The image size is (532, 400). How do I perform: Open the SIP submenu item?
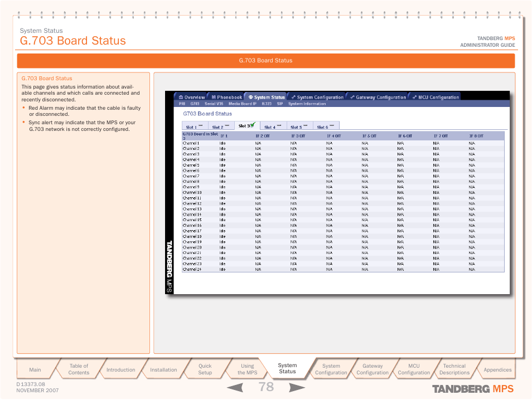pos(279,104)
